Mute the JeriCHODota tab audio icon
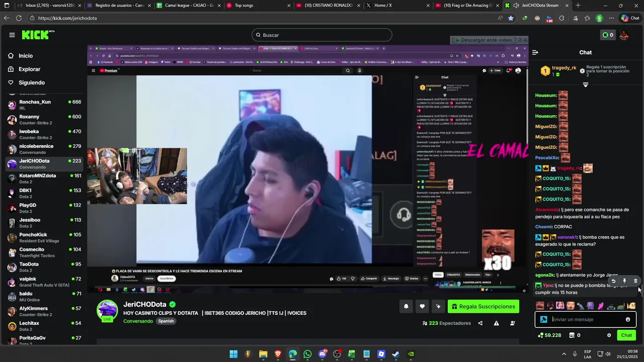The height and width of the screenshot is (362, 644). click(516, 6)
